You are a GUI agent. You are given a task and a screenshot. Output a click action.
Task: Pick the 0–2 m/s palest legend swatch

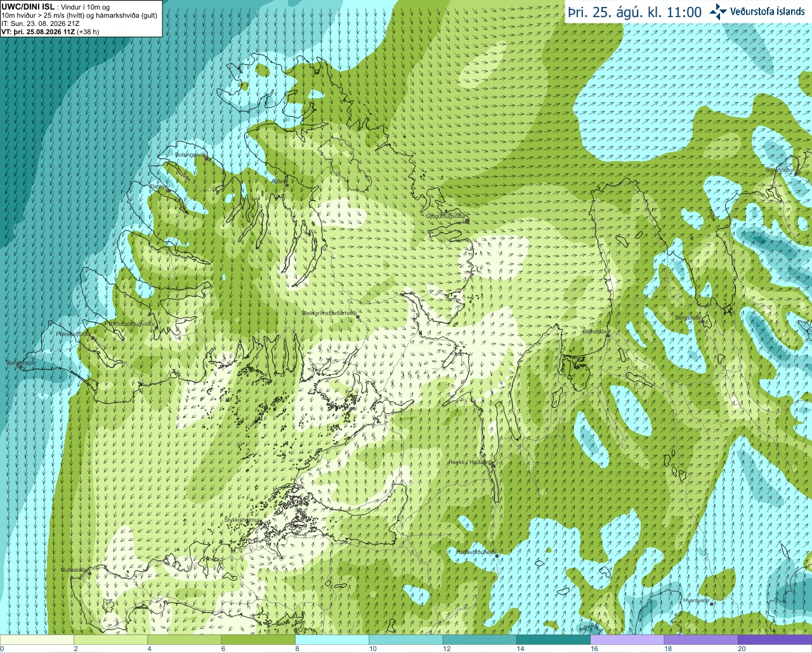[x=37, y=640]
